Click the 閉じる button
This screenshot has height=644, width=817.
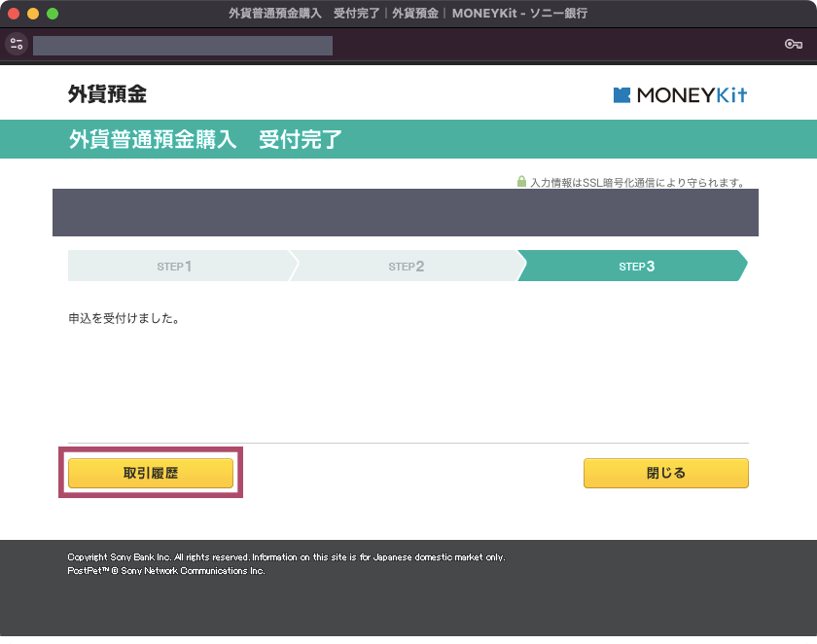pyautogui.click(x=666, y=473)
